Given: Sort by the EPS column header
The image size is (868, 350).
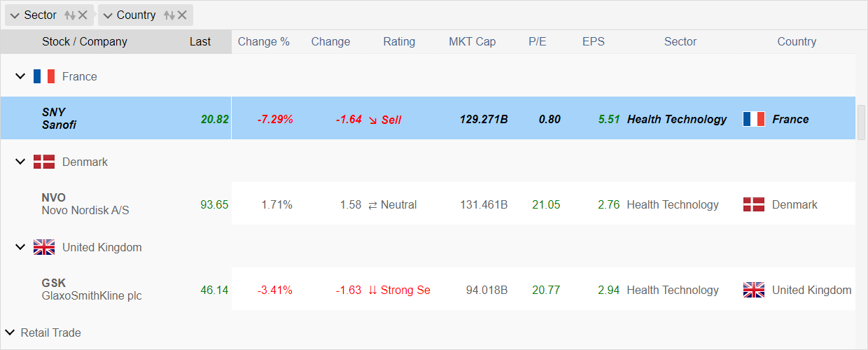Looking at the screenshot, I should point(594,41).
